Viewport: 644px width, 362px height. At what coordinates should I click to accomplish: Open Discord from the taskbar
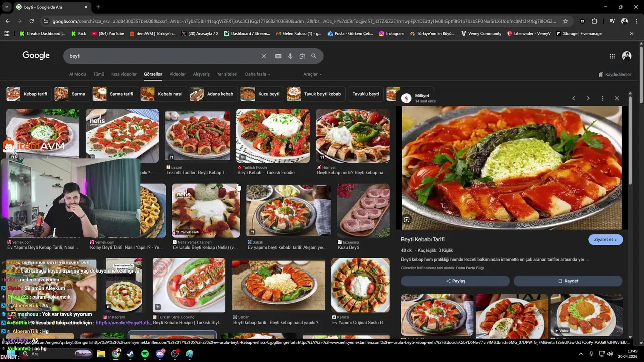click(x=160, y=354)
